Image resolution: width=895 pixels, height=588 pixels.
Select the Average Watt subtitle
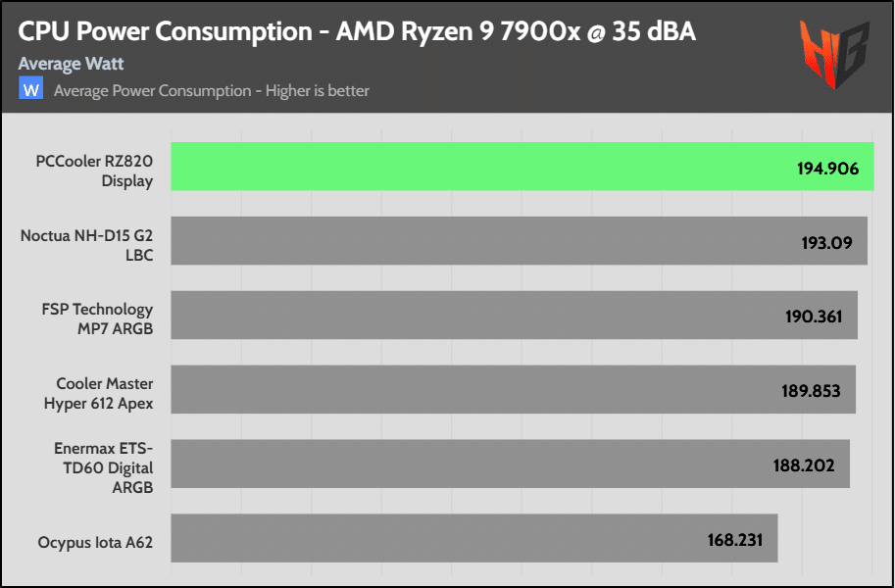tap(71, 64)
